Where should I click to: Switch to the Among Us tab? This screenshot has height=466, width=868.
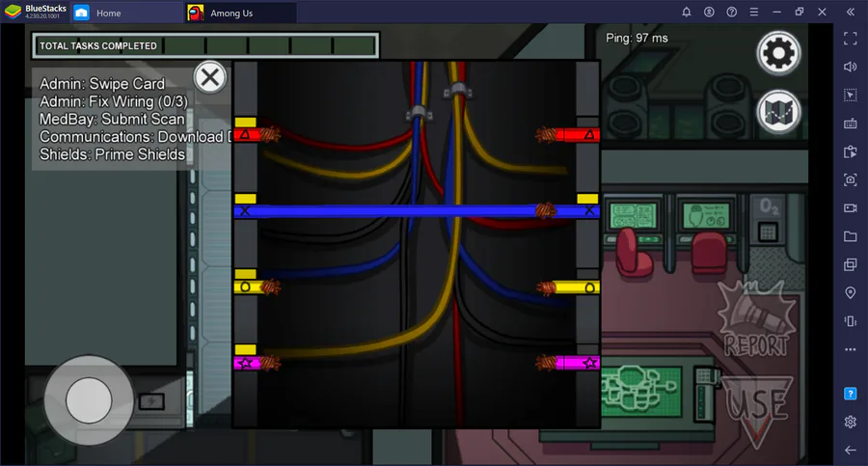tap(241, 13)
